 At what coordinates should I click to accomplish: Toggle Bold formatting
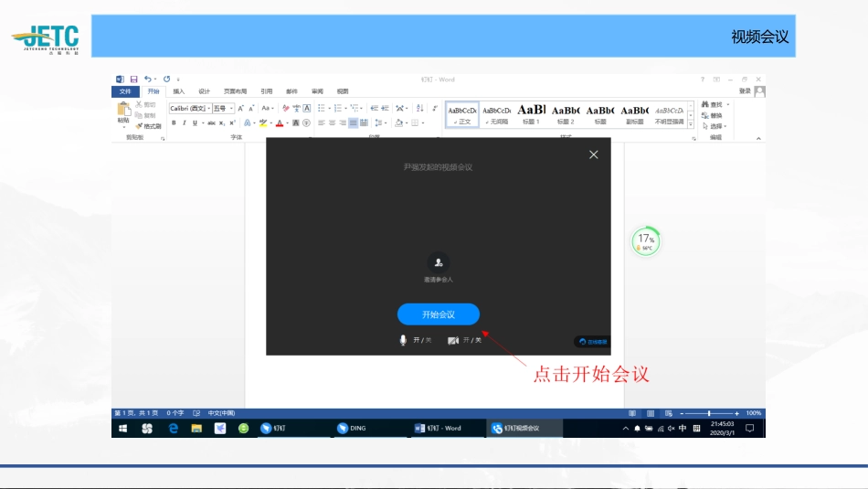click(x=173, y=122)
